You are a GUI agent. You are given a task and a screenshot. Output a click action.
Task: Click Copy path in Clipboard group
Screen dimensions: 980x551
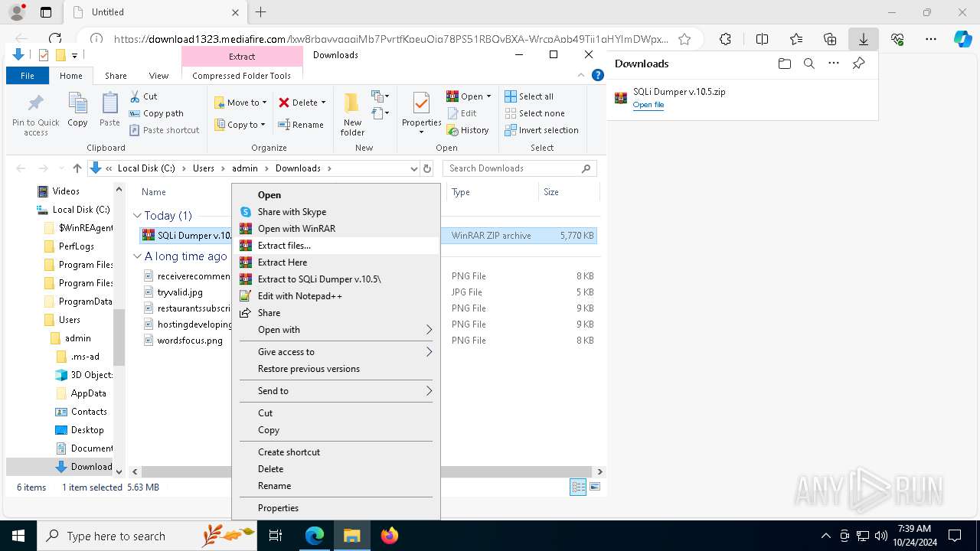coord(156,113)
